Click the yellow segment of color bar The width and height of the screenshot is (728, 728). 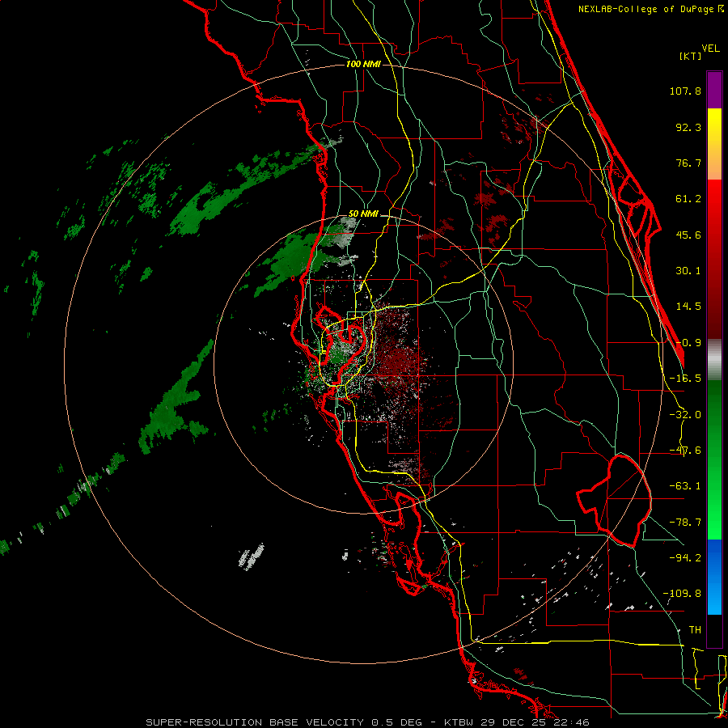coord(714,144)
